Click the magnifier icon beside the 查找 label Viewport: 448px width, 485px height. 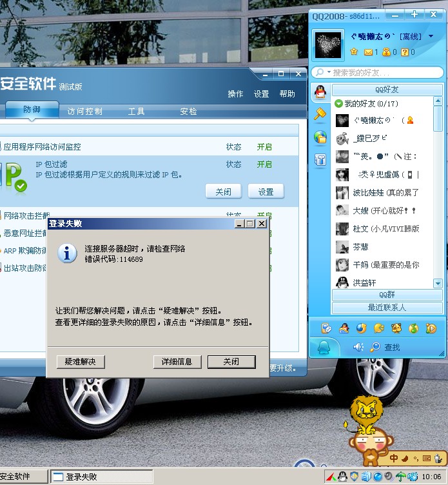click(375, 347)
